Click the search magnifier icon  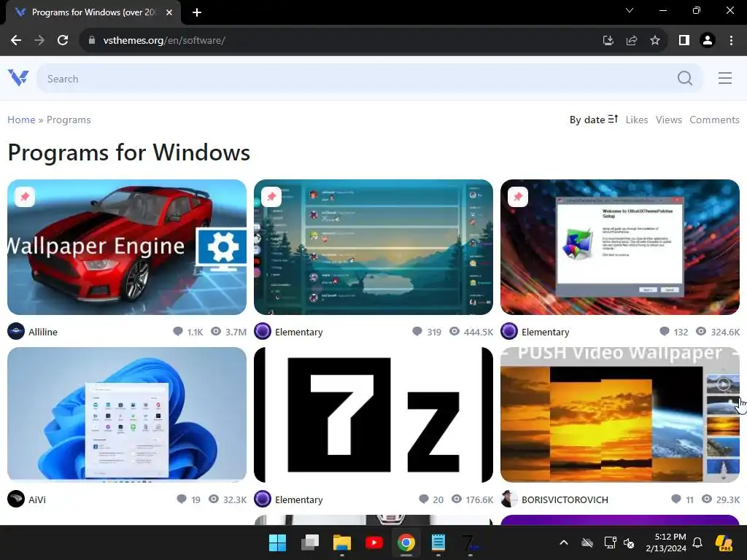(x=684, y=78)
